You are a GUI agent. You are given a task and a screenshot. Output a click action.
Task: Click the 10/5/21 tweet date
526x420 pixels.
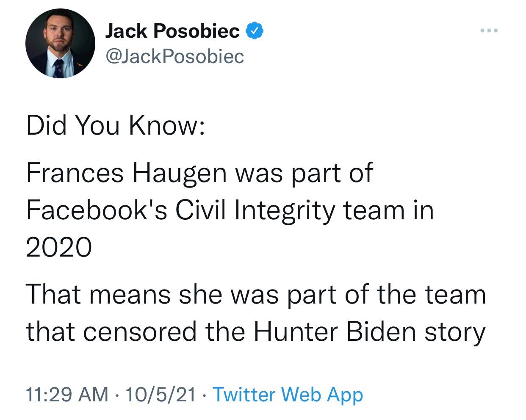(x=161, y=395)
